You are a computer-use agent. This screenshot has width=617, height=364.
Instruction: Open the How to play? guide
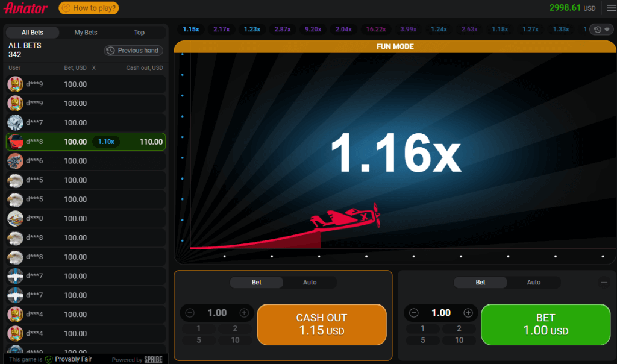click(x=89, y=8)
